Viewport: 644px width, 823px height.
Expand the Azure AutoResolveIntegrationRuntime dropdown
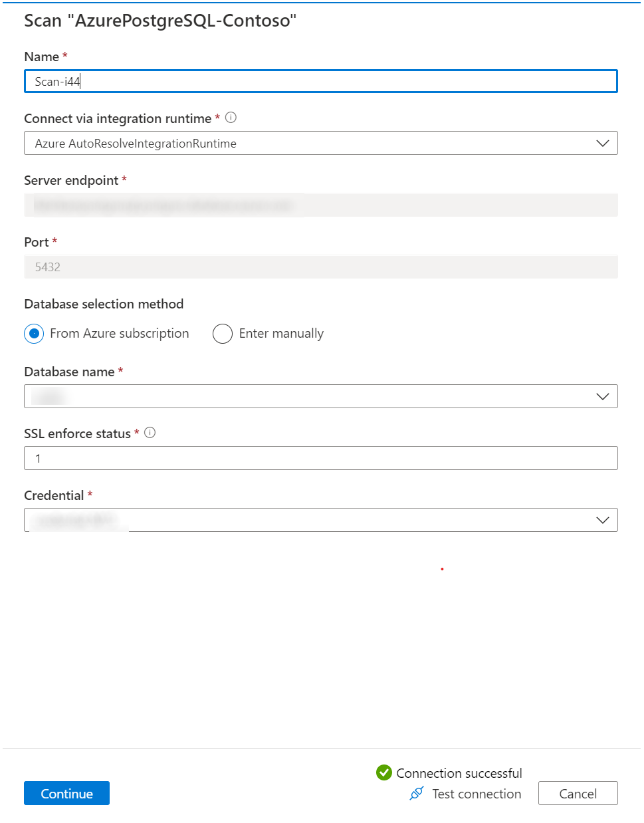(x=602, y=143)
